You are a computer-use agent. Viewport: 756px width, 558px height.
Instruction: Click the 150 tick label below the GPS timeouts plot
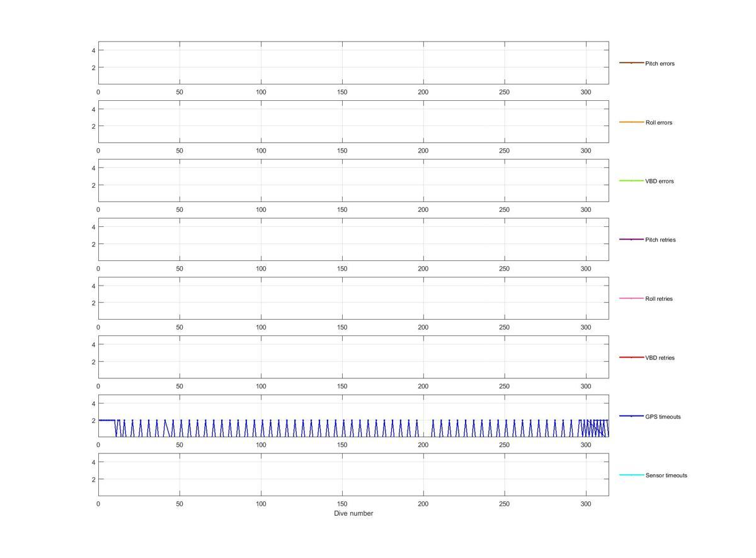pyautogui.click(x=342, y=445)
